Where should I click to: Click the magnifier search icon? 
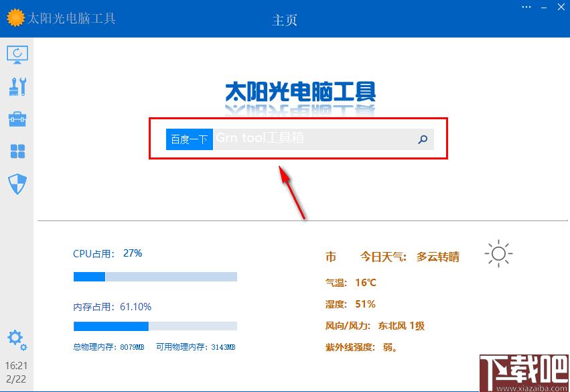click(x=423, y=139)
